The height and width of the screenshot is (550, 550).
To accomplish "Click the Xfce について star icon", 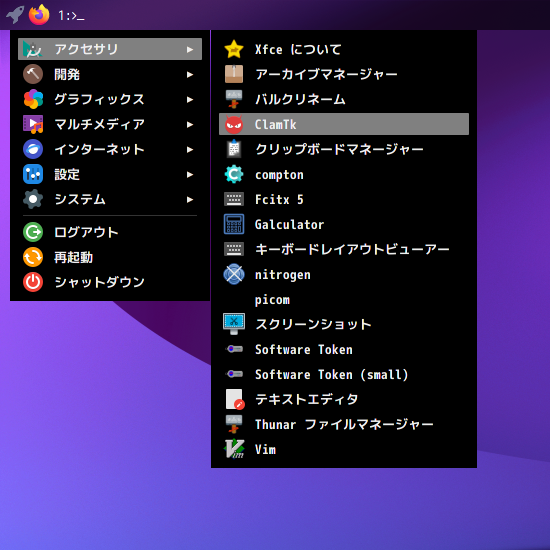I will tap(234, 49).
